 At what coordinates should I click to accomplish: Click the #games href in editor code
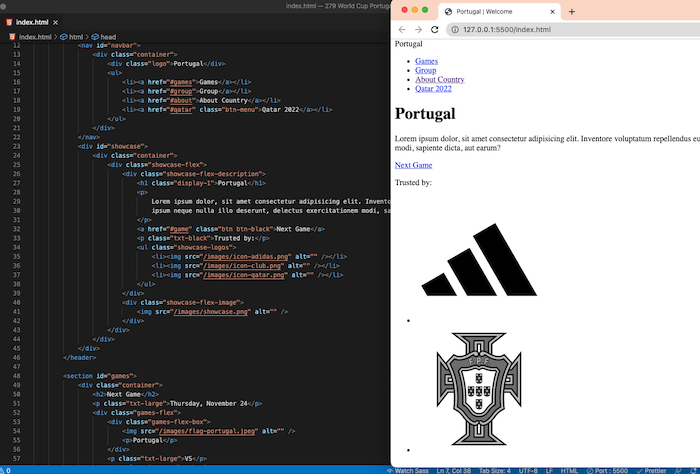pos(181,82)
